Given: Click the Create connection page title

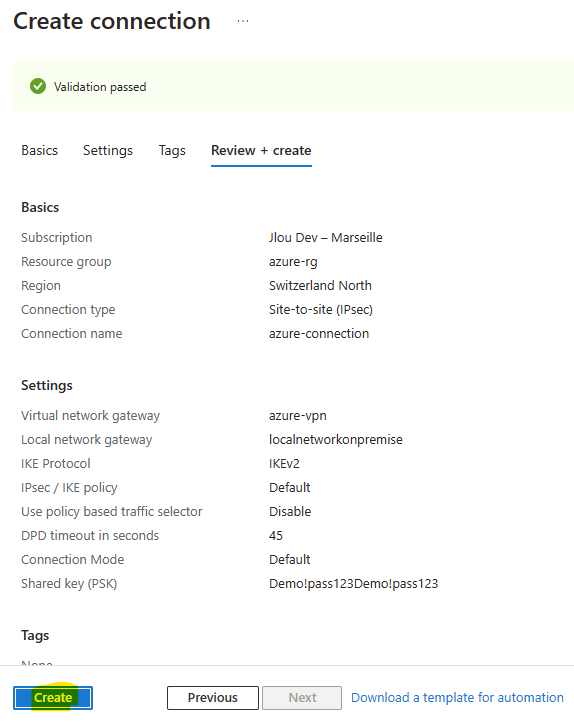Looking at the screenshot, I should 112,21.
